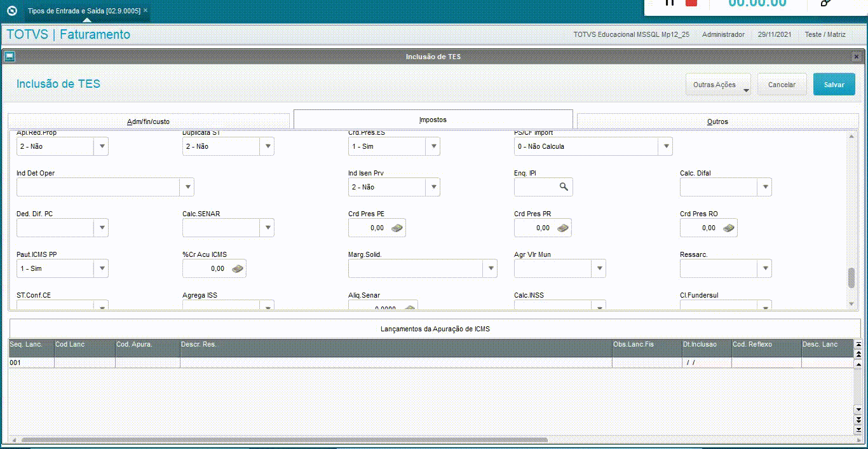This screenshot has height=449, width=868.
Task: Click the Teste / Matriz label
Action: pyautogui.click(x=825, y=34)
